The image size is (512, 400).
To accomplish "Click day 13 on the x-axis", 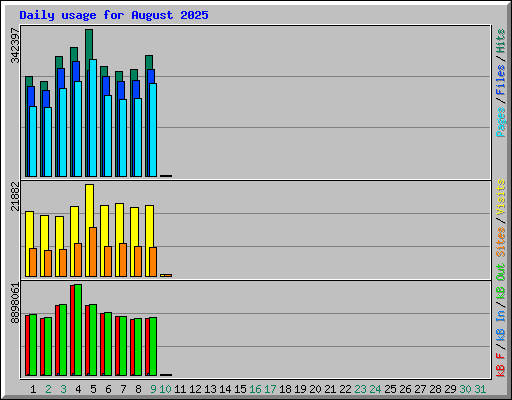I will point(210,389).
